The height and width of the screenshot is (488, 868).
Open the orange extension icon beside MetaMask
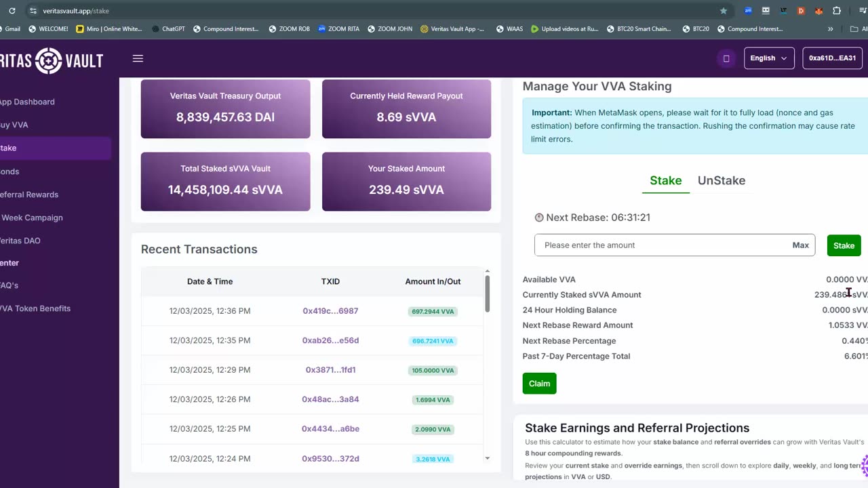click(802, 11)
